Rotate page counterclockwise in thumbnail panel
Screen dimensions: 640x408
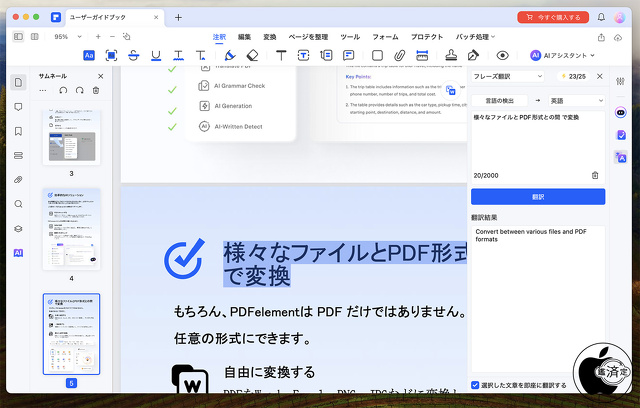click(63, 90)
